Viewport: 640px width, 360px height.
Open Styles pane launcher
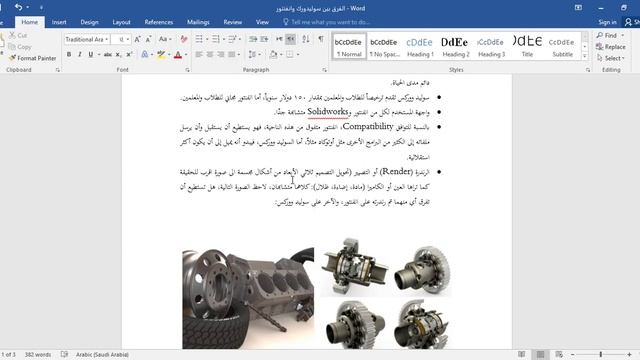point(588,70)
